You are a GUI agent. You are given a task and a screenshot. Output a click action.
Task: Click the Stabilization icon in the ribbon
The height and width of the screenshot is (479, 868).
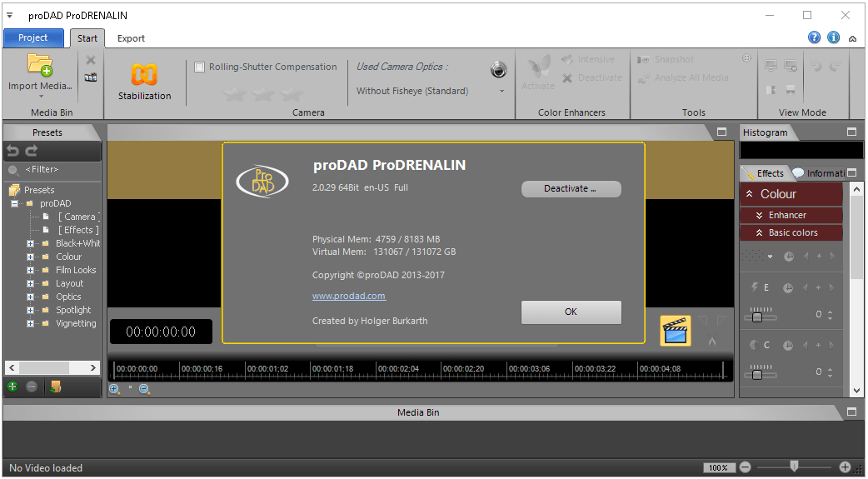[144, 75]
